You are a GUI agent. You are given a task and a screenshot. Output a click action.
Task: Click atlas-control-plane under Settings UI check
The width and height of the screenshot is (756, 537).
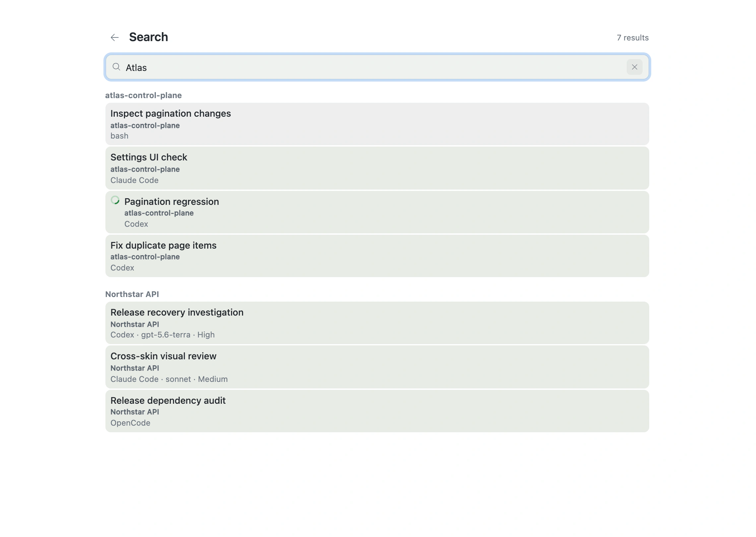tap(145, 169)
